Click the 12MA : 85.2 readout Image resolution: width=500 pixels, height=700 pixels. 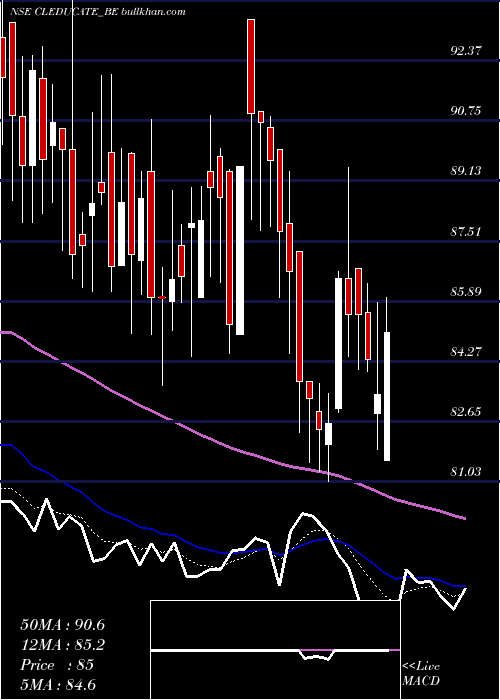[x=62, y=645]
